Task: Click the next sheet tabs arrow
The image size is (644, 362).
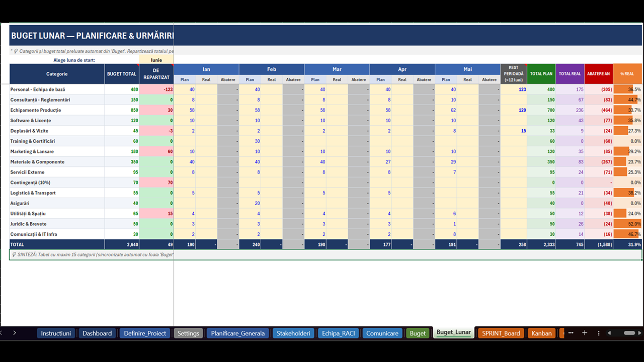Action: pyautogui.click(x=15, y=333)
